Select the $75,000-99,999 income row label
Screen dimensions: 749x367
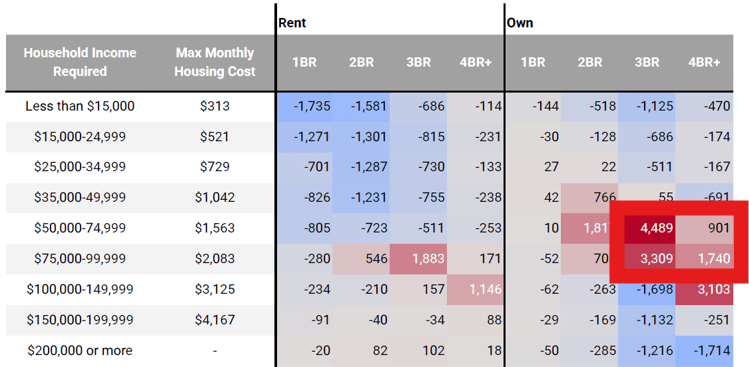(x=80, y=259)
